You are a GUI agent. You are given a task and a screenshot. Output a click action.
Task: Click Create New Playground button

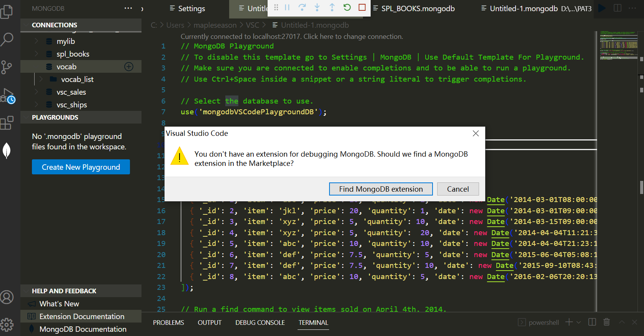tap(81, 167)
